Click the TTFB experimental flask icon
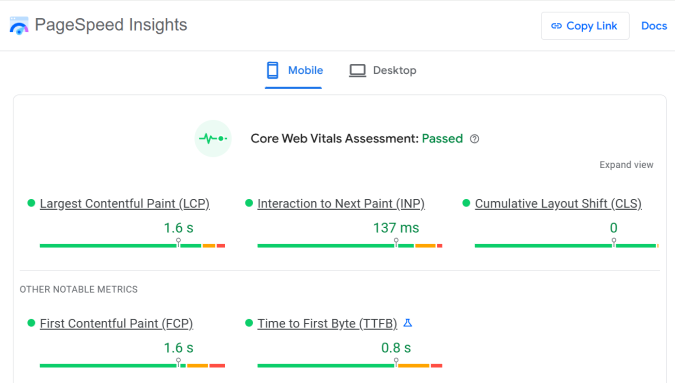The height and width of the screenshot is (383, 675). (x=408, y=323)
